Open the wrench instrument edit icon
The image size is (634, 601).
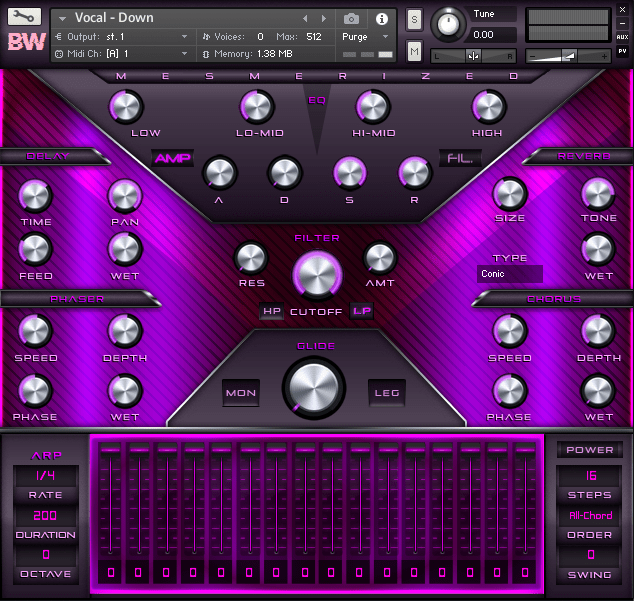pos(24,17)
